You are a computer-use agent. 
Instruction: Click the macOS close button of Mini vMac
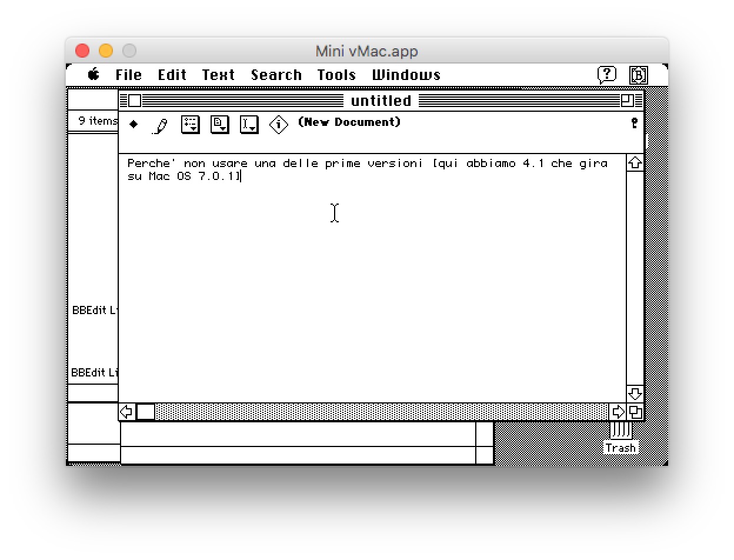point(82,51)
